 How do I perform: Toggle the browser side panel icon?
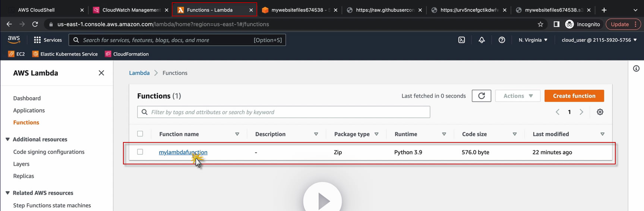pyautogui.click(x=556, y=24)
